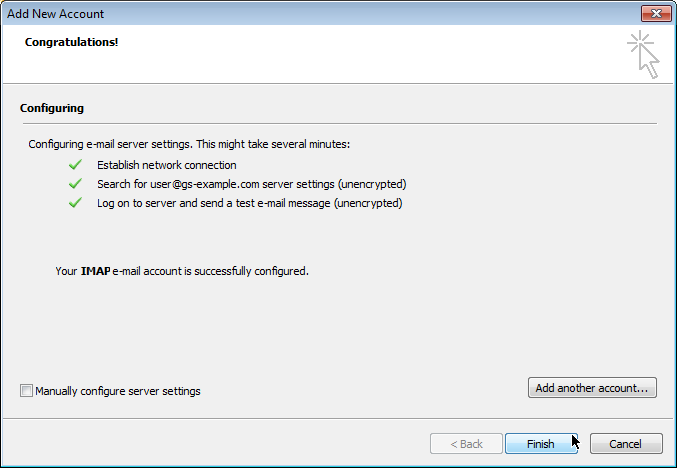Click the Log on to server and send test message line
This screenshot has height=468, width=677.
[249, 203]
